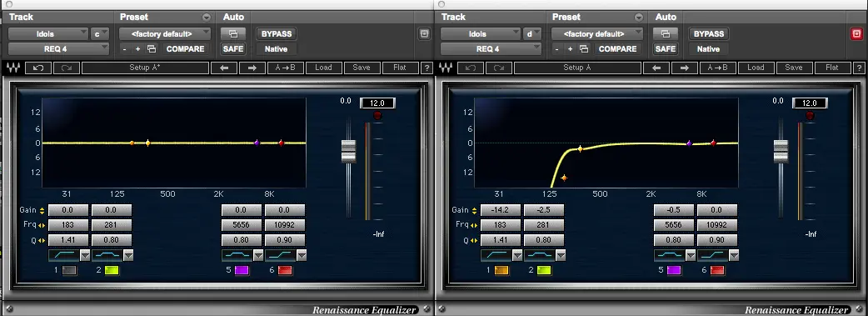Click the Waves logo in the right plugin toolbar

tap(445, 68)
